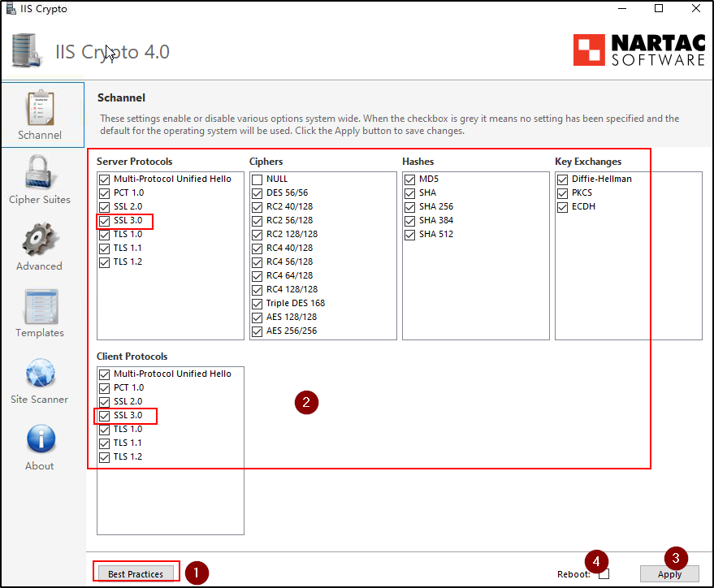Close the IIS Crypto window
This screenshot has width=714, height=588.
696,8
